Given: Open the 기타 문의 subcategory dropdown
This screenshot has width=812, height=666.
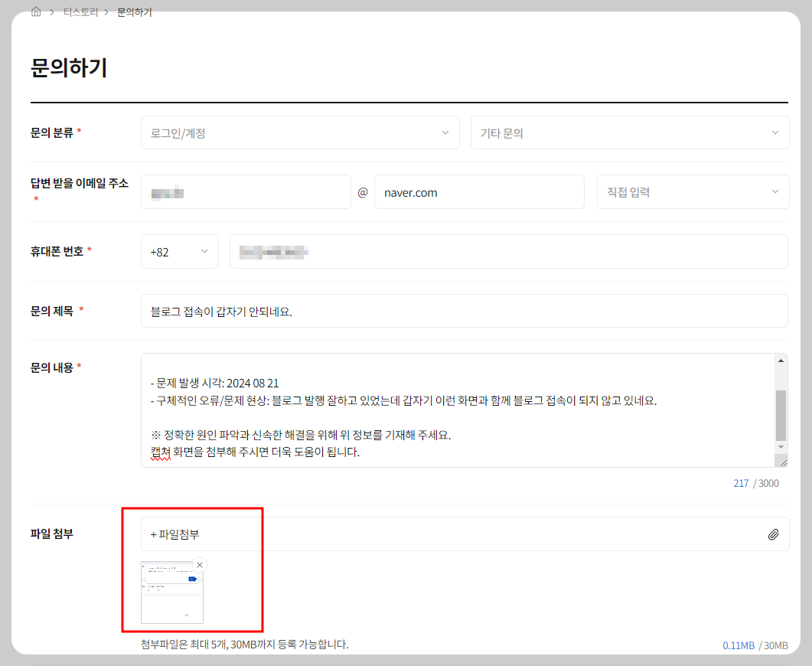Looking at the screenshot, I should click(x=630, y=132).
